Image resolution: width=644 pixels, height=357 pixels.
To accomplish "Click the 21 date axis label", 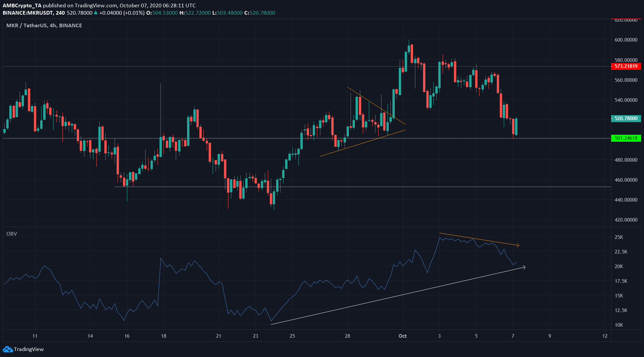I will tap(219, 336).
